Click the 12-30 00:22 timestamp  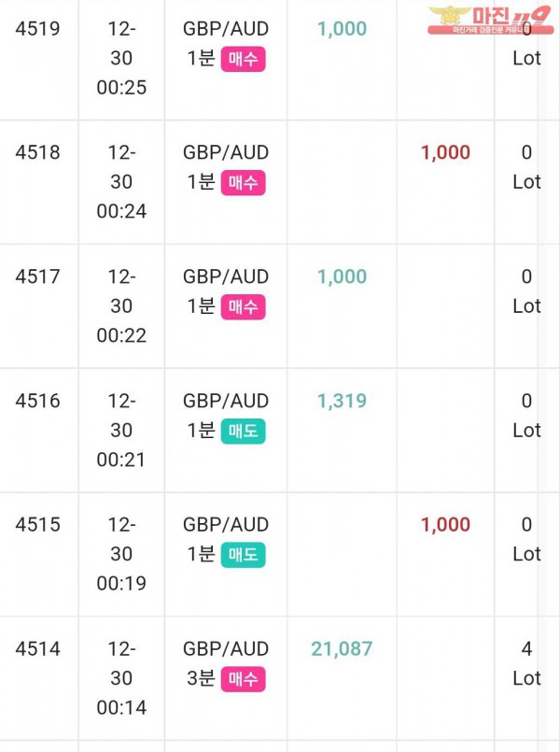[121, 306]
